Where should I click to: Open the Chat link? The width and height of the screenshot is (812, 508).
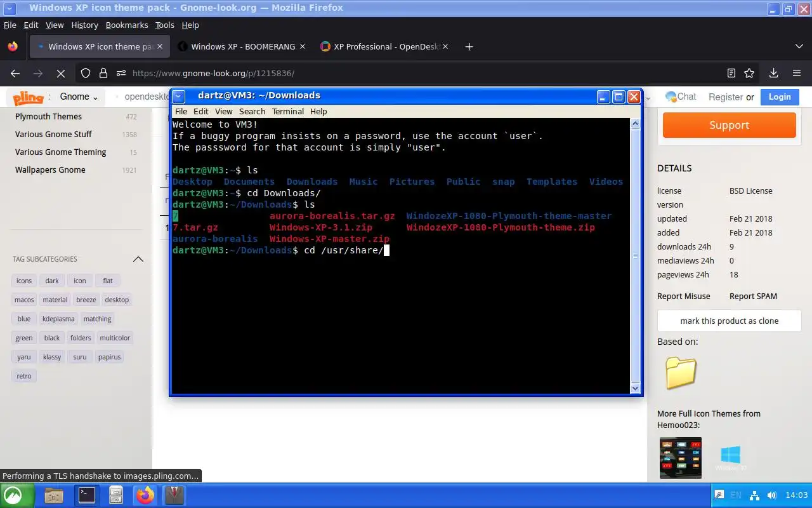[x=681, y=97]
